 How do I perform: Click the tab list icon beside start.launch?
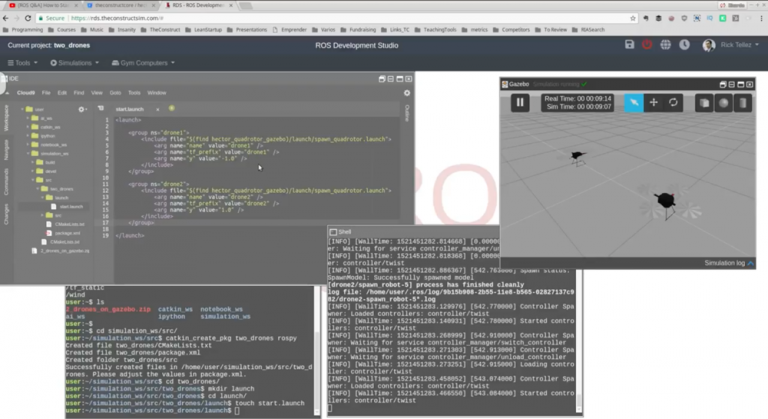(100, 109)
